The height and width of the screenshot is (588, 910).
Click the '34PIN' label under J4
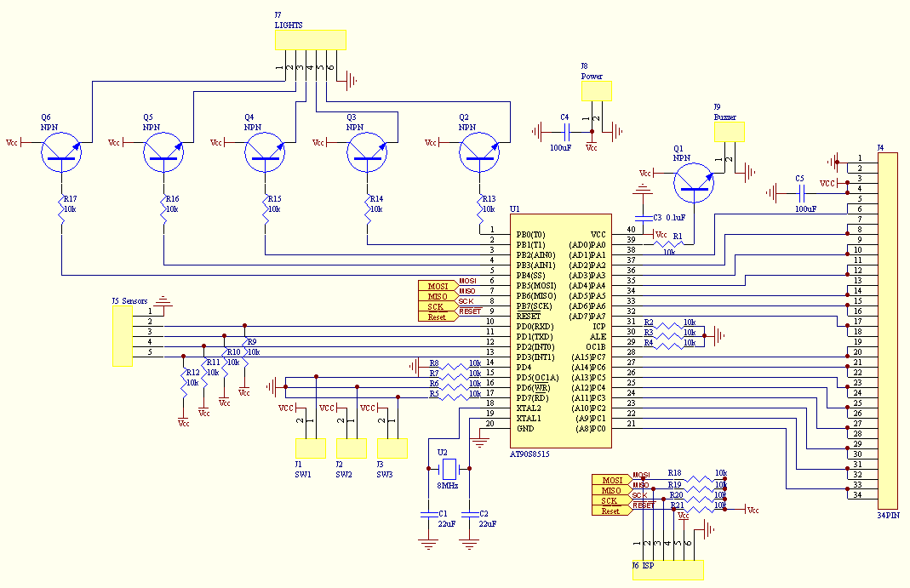(x=888, y=515)
